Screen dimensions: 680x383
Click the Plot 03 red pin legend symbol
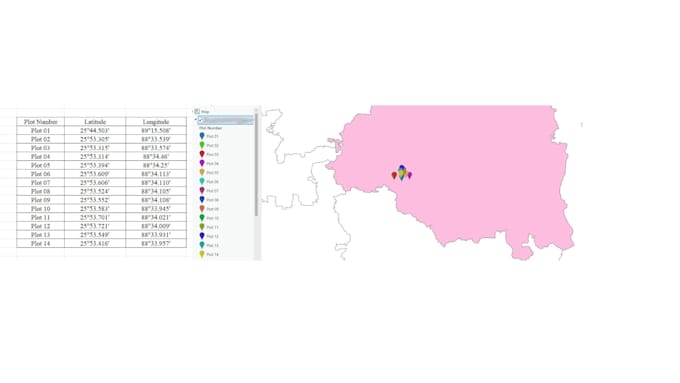pos(202,154)
